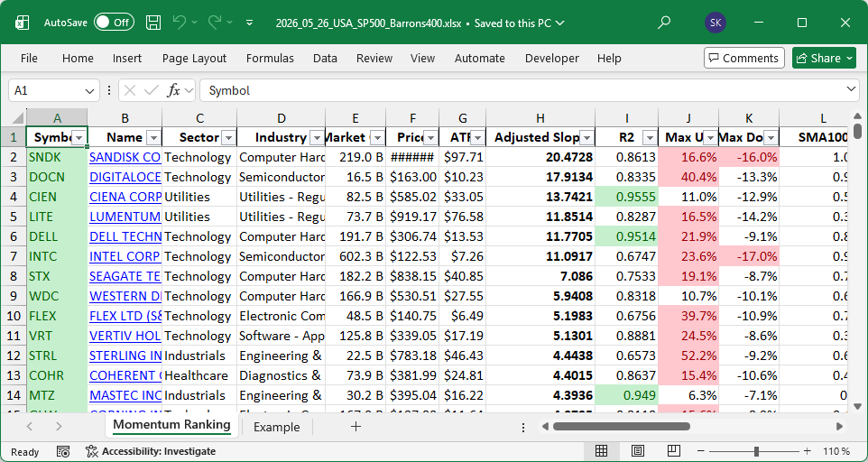Image resolution: width=868 pixels, height=462 pixels.
Task: Click next sheet navigation arrow
Action: tap(59, 427)
